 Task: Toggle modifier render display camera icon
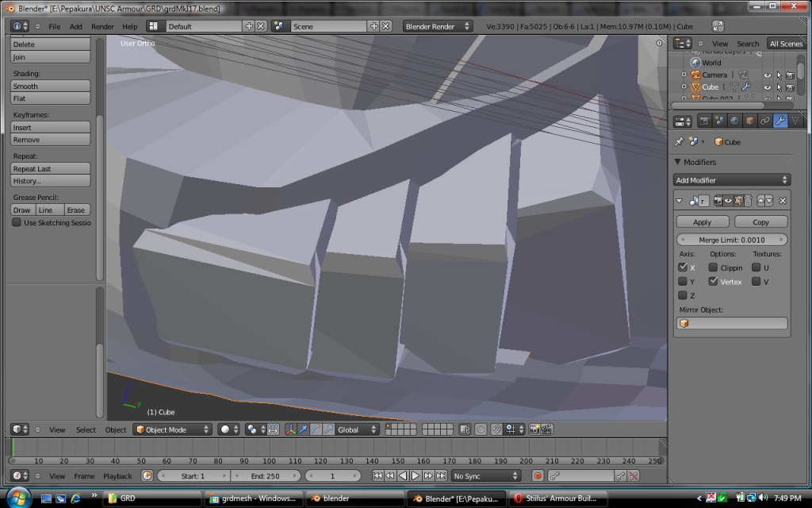(718, 201)
